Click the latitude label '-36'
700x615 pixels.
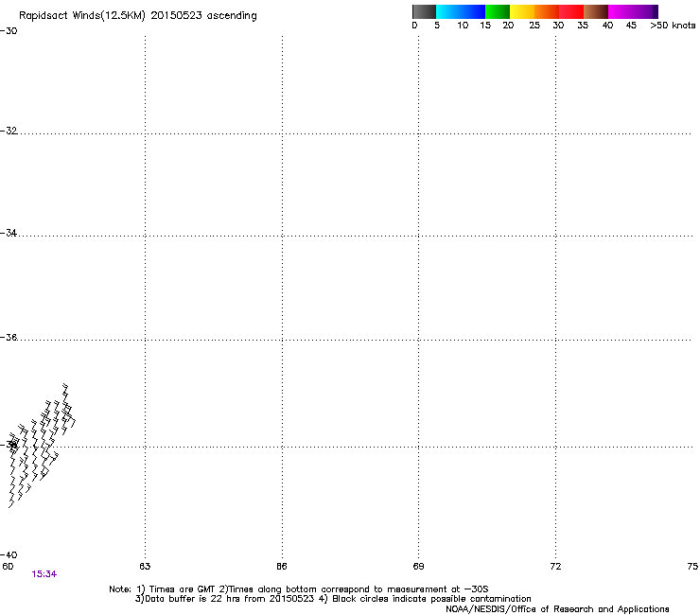[x=9, y=337]
